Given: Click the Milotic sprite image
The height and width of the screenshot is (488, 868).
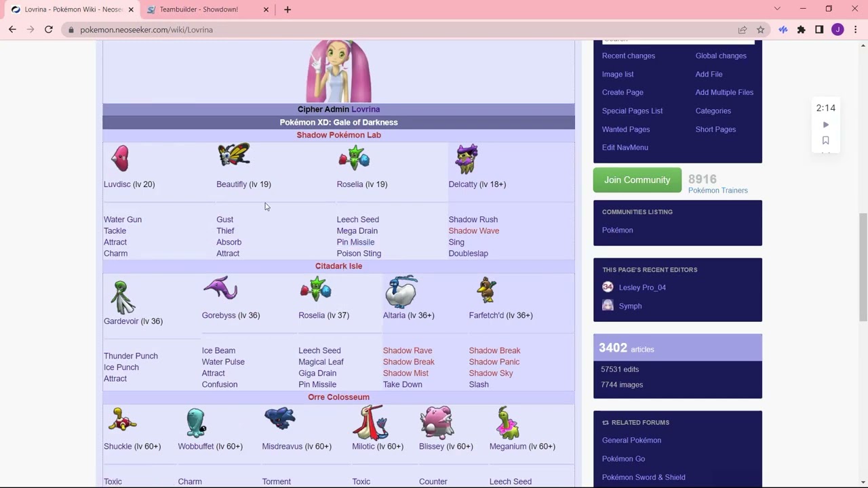Looking at the screenshot, I should pos(370,422).
